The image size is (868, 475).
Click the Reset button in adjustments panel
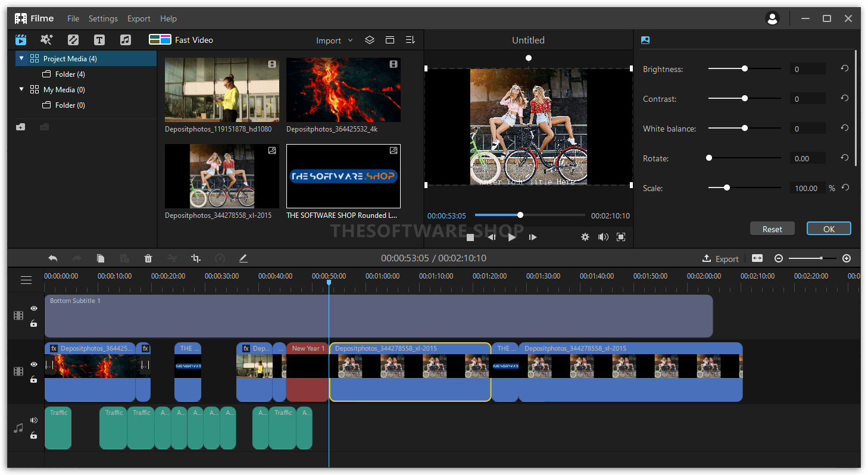[772, 228]
